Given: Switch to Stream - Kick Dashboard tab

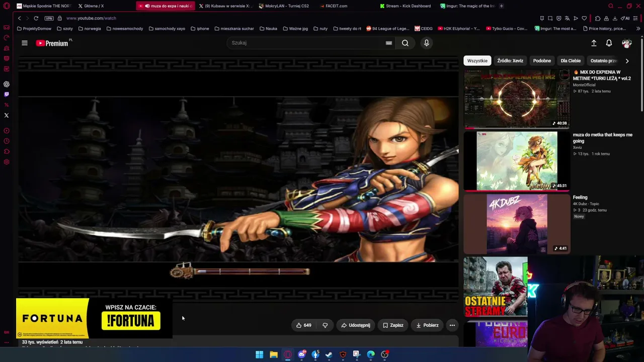Looking at the screenshot, I should pyautogui.click(x=406, y=6).
